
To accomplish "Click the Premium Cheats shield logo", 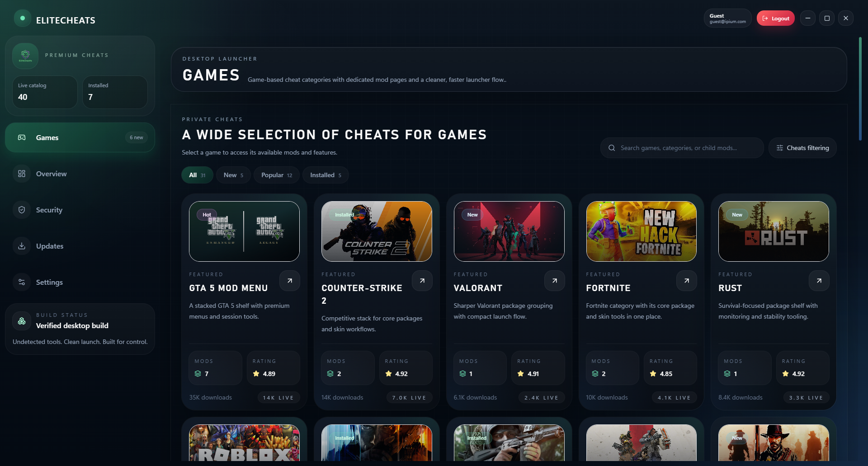I will tap(25, 56).
